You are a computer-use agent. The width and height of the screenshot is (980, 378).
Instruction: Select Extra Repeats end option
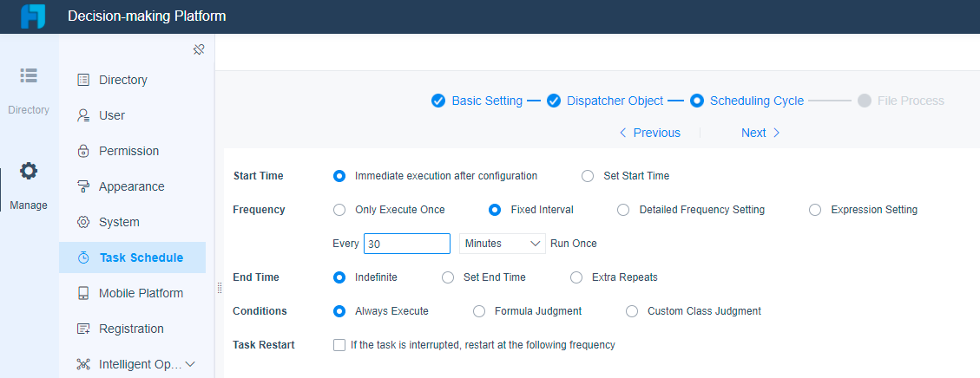pos(576,277)
